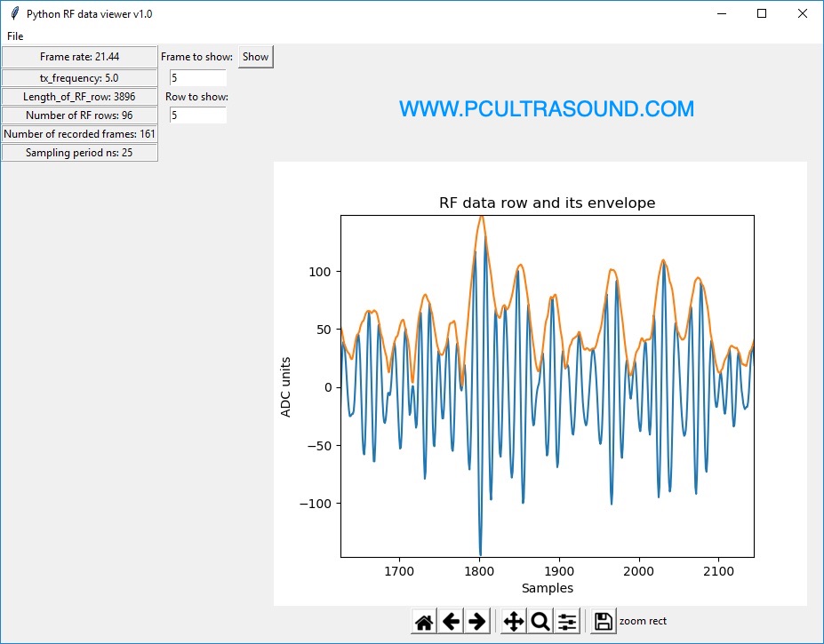Click the Show button
The height and width of the screenshot is (644, 824).
point(255,57)
